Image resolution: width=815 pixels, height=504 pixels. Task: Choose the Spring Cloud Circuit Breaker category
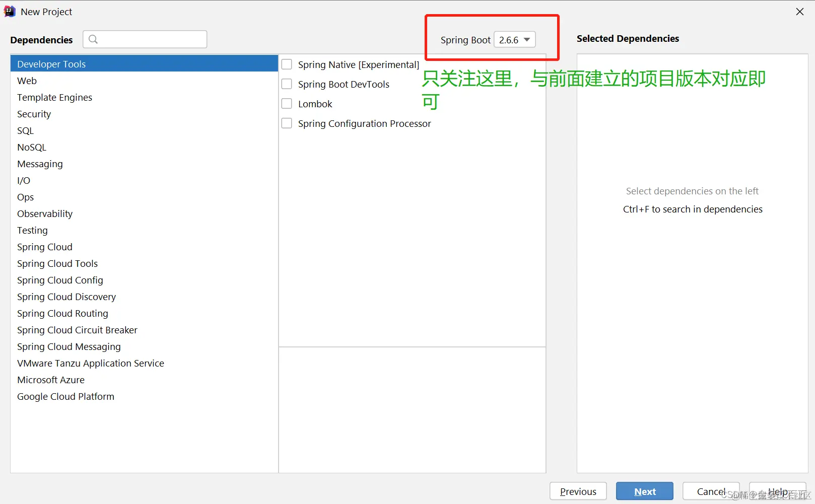tap(144, 330)
